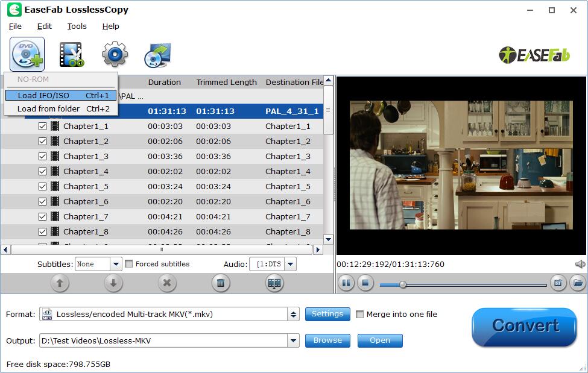Screen dimensions: 588x373
Task: Click the Open output folder button
Action: [x=380, y=340]
